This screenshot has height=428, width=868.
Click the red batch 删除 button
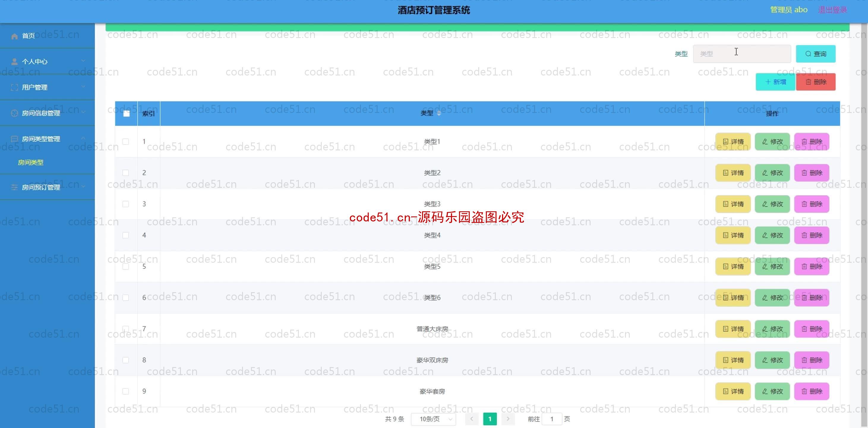[816, 82]
